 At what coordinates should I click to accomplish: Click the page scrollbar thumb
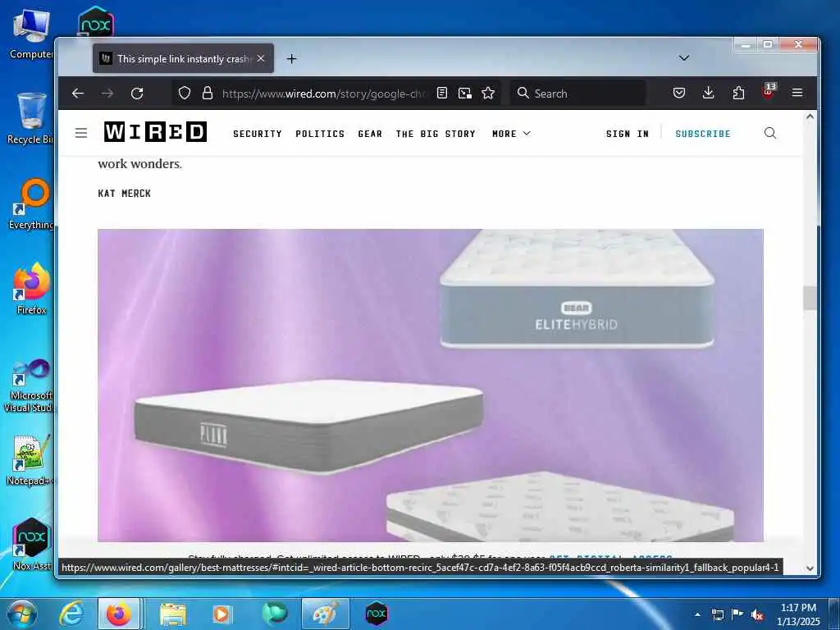pyautogui.click(x=810, y=299)
